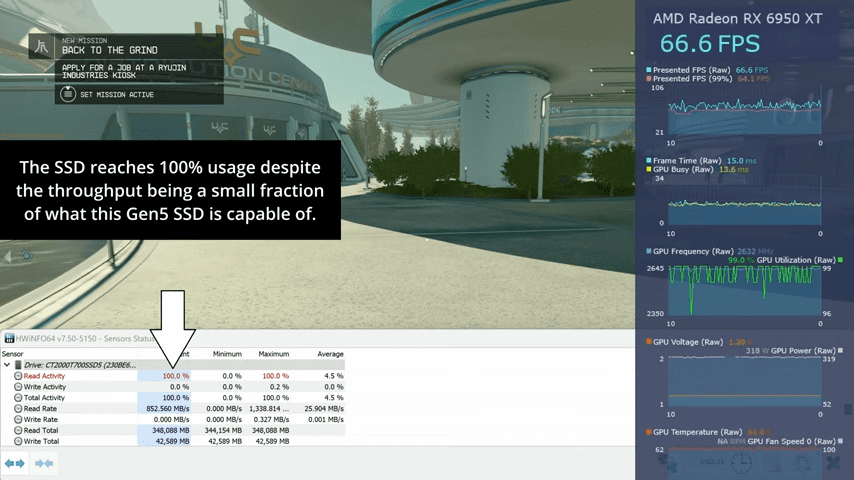The width and height of the screenshot is (854, 480).
Task: Click the 0.001 MB/s average write rate
Action: tap(326, 420)
